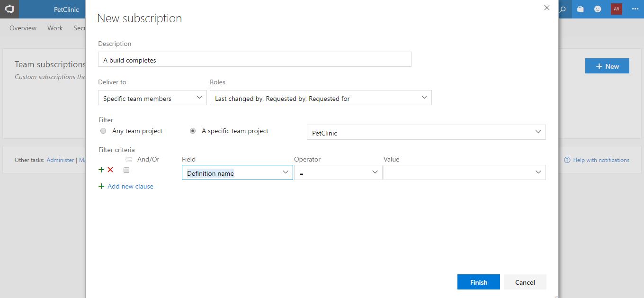Open the AR user profile avatar
Image resolution: width=644 pixels, height=298 pixels.
click(616, 9)
